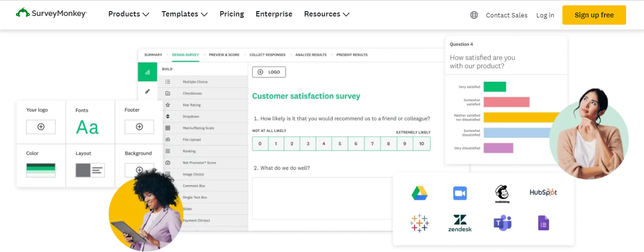Image resolution: width=644 pixels, height=252 pixels.
Task: Select rating 0 on the likelihood scale
Action: tap(260, 144)
